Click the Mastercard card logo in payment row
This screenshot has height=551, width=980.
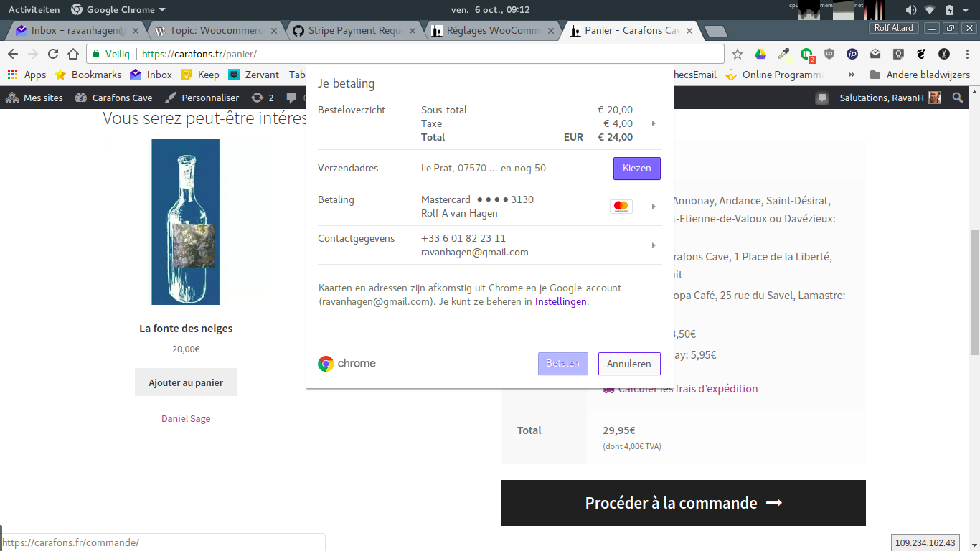621,206
